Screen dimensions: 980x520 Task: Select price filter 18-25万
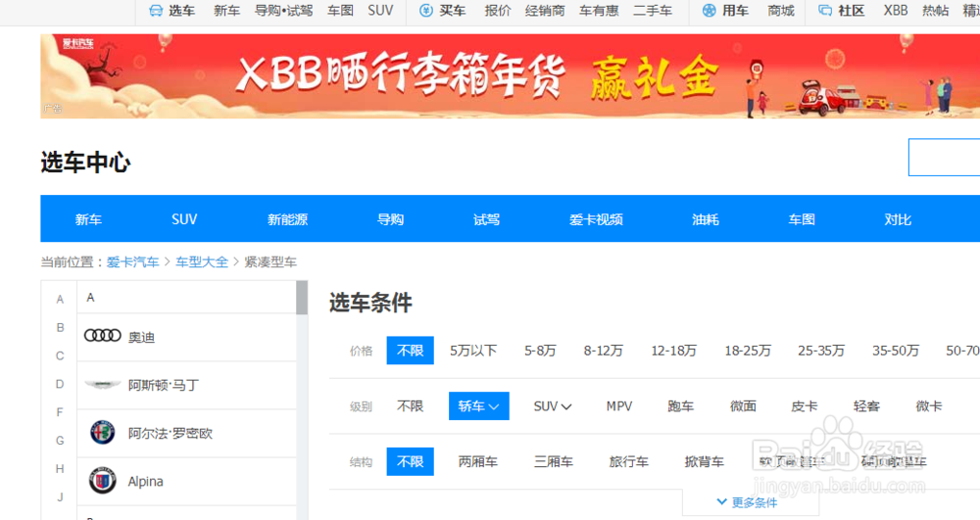click(748, 351)
